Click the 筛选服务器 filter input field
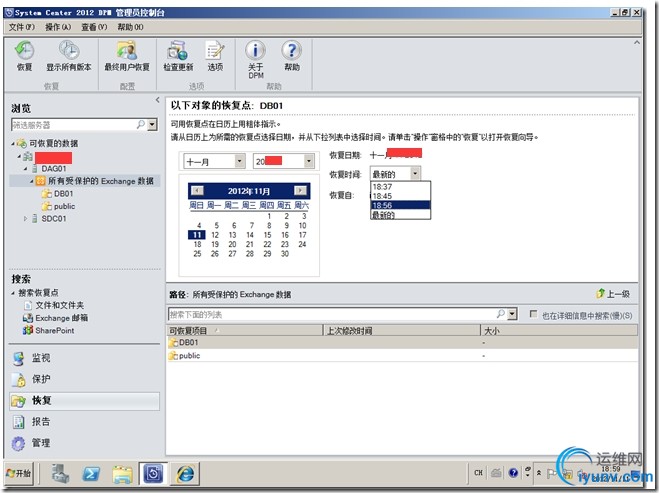The width and height of the screenshot is (659, 493). click(x=74, y=124)
